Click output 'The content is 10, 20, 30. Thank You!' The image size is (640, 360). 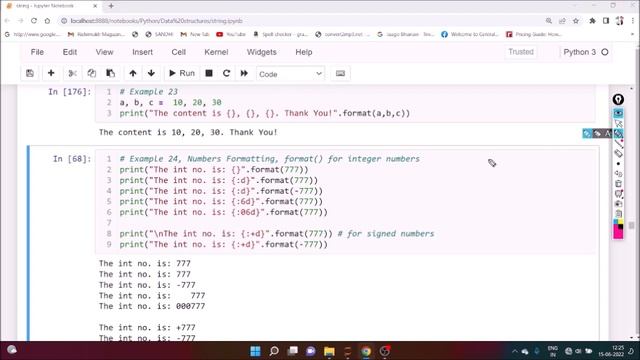coord(188,132)
